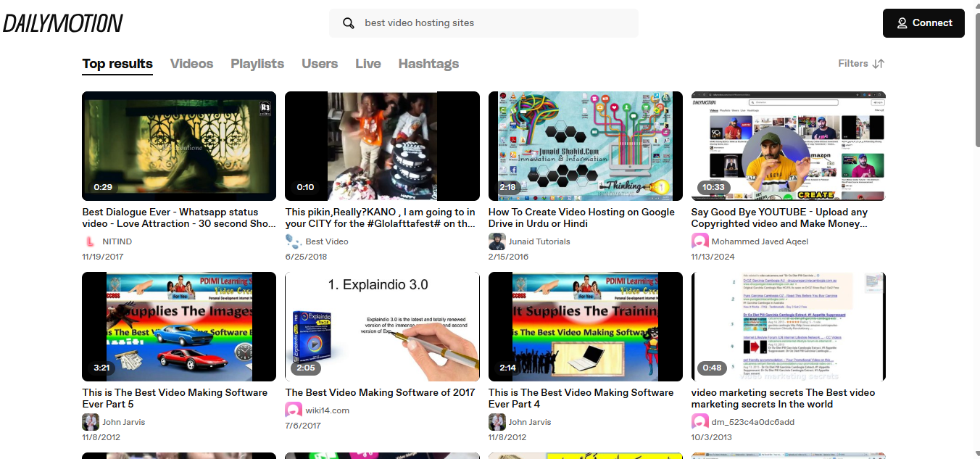This screenshot has height=459, width=980.
Task: Click in the search field with 'best video hosting sites'
Action: [483, 23]
